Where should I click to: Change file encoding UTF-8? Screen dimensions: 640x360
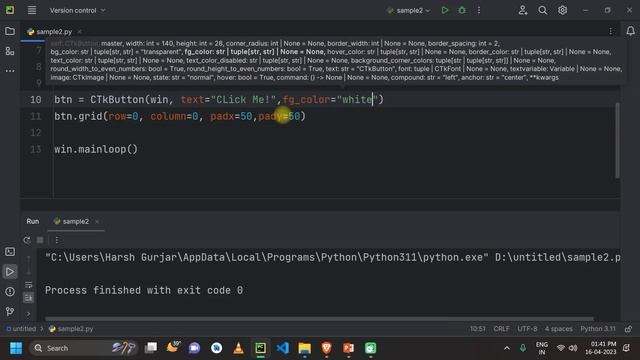pyautogui.click(x=527, y=329)
